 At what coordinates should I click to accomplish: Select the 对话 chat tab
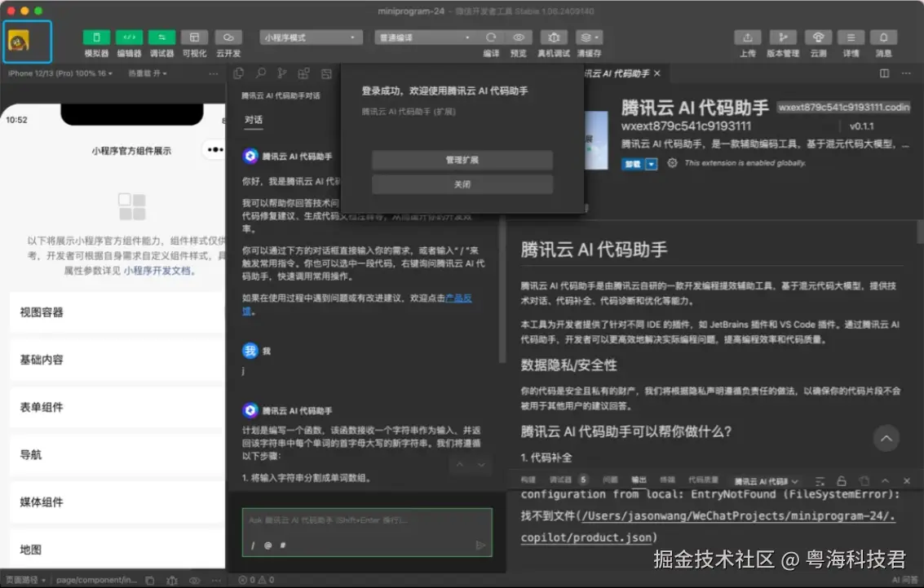click(x=254, y=120)
